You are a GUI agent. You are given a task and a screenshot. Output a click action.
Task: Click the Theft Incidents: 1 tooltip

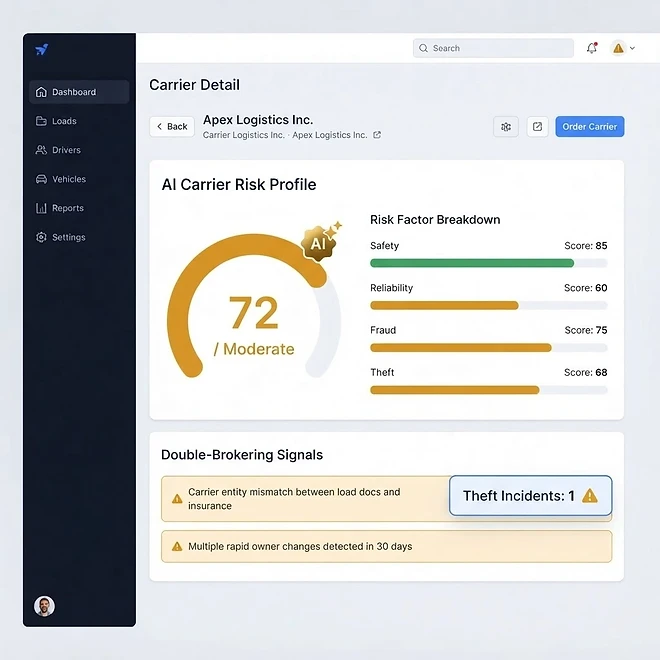[530, 495]
